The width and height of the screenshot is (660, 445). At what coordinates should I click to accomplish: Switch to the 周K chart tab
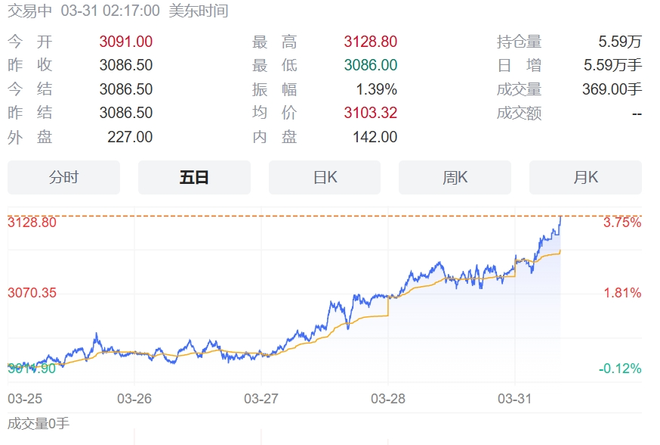(455, 178)
